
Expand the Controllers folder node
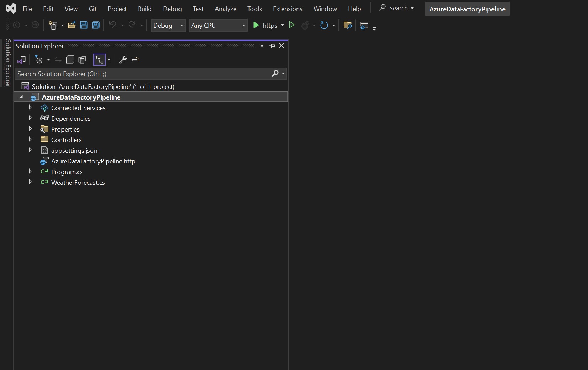tap(30, 140)
